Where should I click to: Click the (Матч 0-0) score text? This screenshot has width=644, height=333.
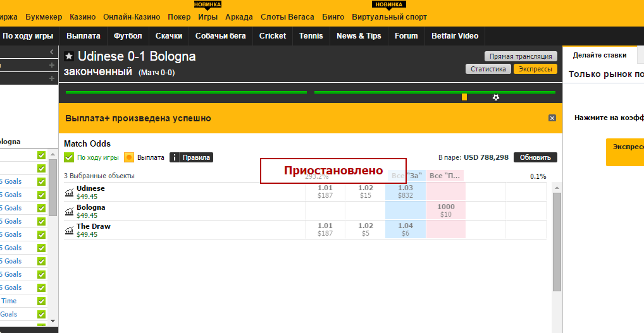coord(157,73)
